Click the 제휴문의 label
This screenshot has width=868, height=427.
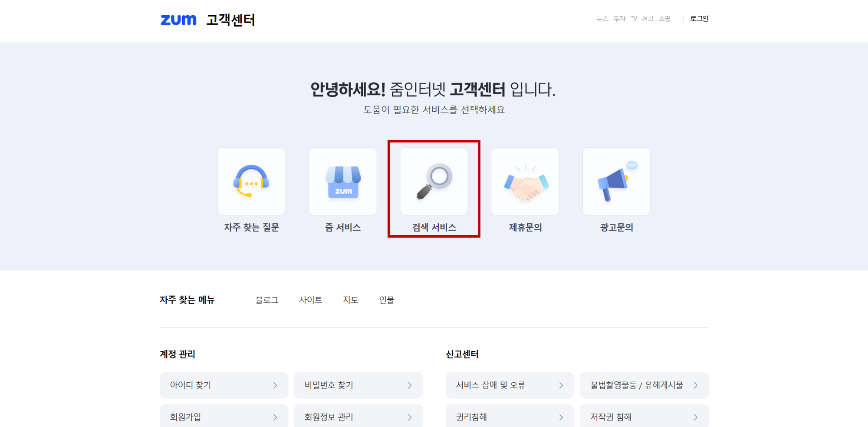pyautogui.click(x=525, y=227)
